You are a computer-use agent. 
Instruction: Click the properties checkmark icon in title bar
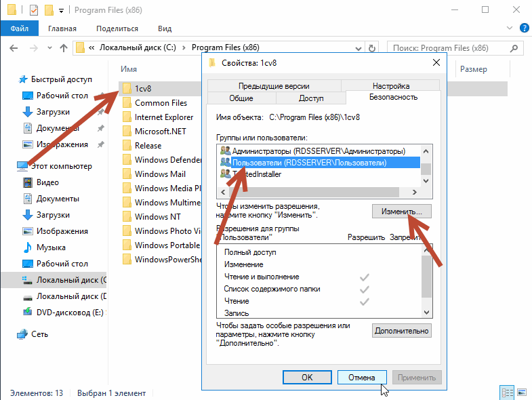pyautogui.click(x=34, y=10)
